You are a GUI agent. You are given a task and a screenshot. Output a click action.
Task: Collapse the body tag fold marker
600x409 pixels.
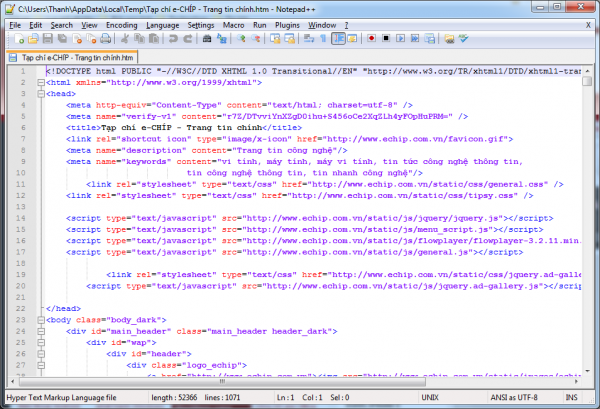tap(39, 320)
